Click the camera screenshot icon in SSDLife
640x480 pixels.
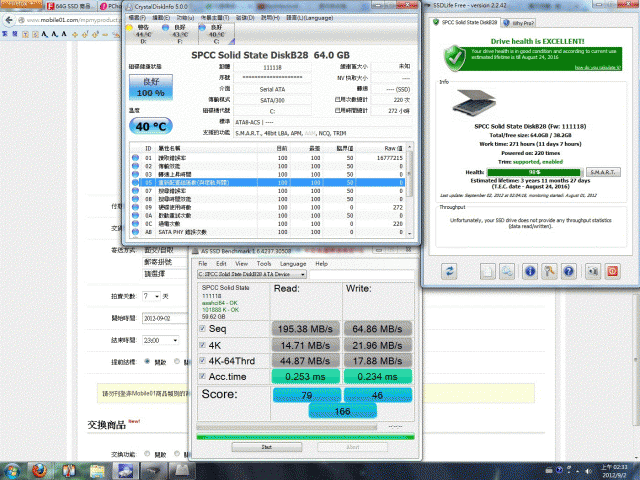(593, 271)
